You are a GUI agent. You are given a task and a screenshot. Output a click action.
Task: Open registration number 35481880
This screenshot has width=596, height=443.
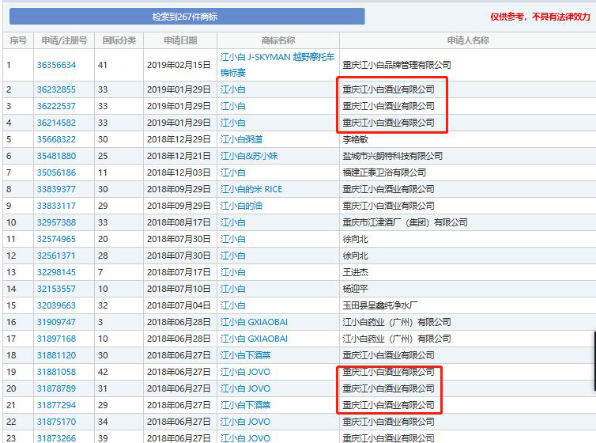pyautogui.click(x=56, y=156)
